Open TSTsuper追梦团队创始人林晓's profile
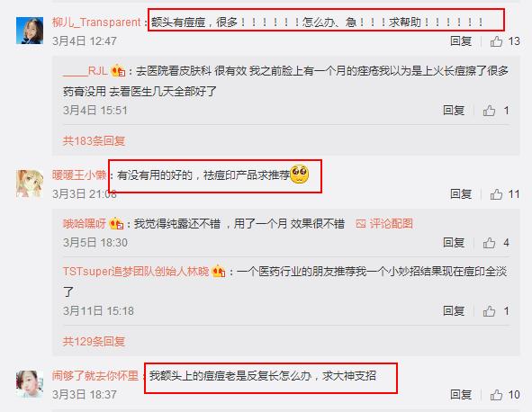Image resolution: width=532 pixels, height=412 pixels. pos(136,272)
